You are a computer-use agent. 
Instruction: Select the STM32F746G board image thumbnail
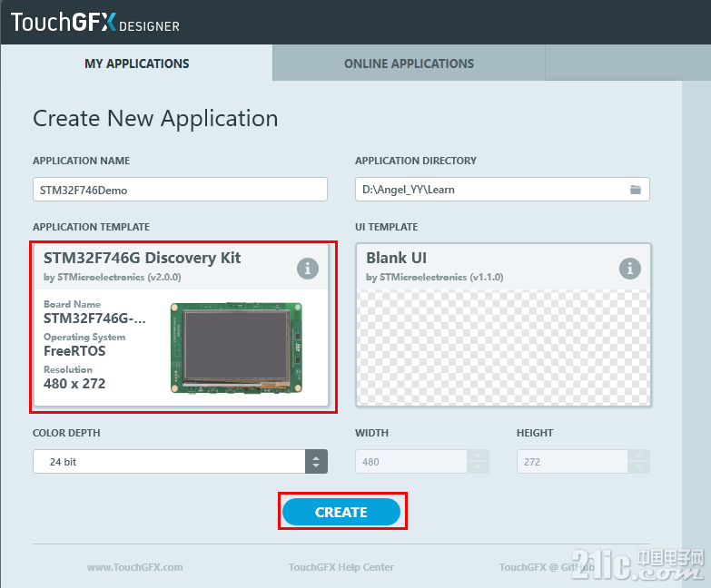236,348
